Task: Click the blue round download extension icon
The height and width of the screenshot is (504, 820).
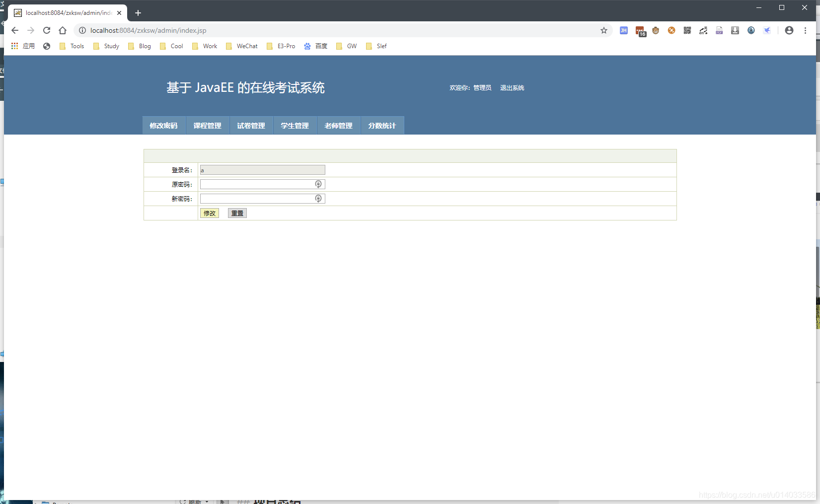Action: click(751, 30)
